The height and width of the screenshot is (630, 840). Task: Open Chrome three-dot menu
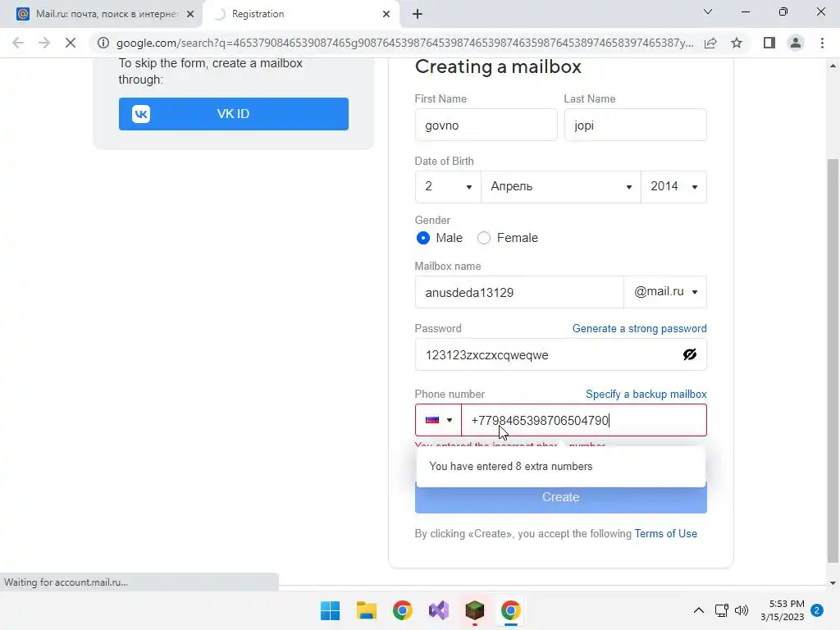[822, 43]
